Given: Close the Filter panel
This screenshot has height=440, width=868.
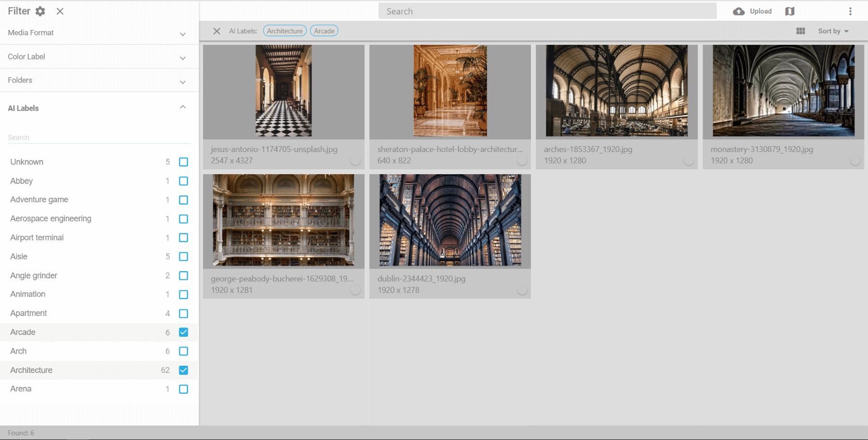Looking at the screenshot, I should pyautogui.click(x=60, y=11).
